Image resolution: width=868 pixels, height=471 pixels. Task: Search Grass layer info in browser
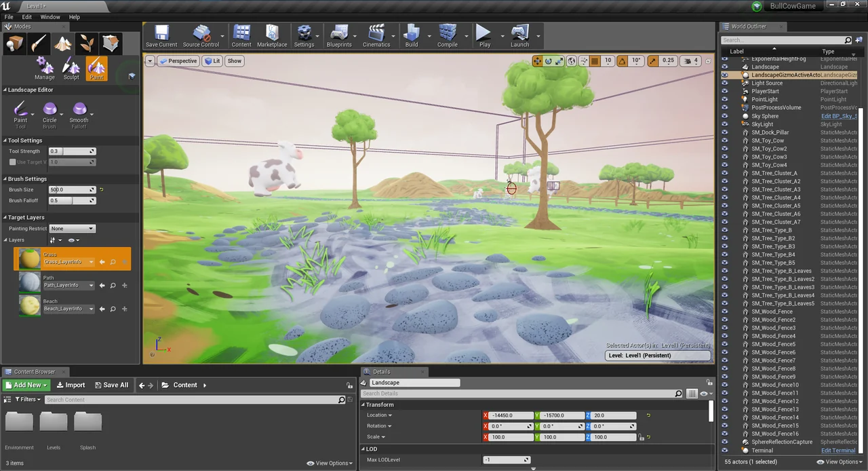click(x=113, y=262)
